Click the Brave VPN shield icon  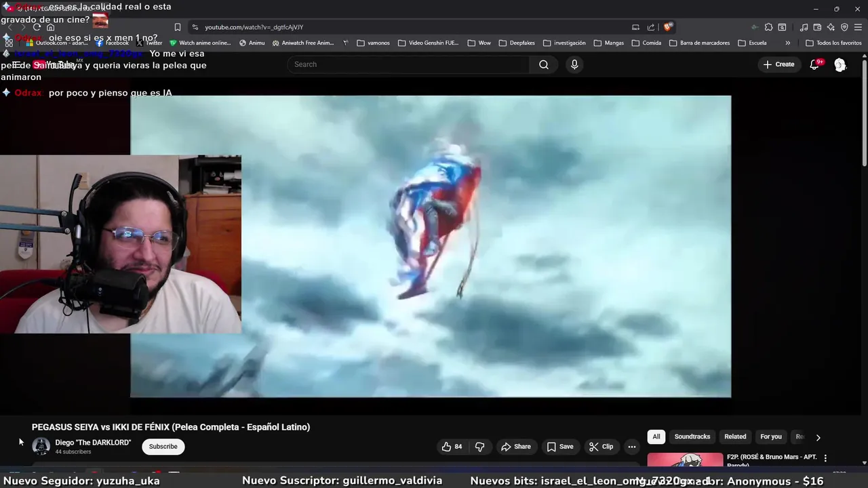click(844, 27)
